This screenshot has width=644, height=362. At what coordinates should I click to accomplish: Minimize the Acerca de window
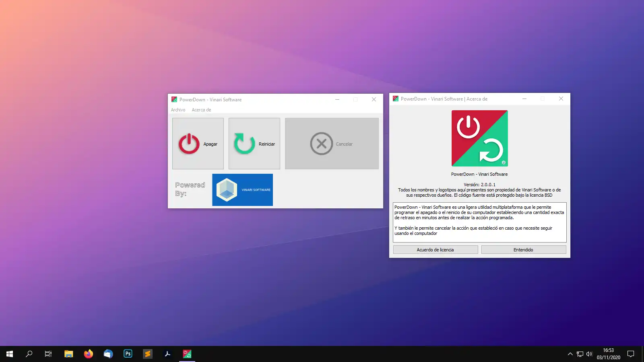[x=524, y=99]
